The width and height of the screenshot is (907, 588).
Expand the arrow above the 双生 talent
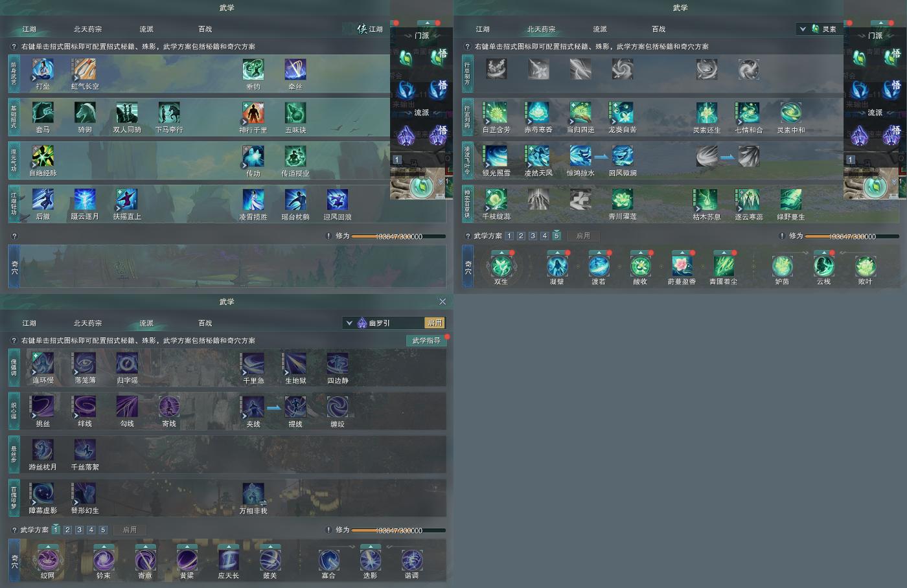pyautogui.click(x=501, y=253)
